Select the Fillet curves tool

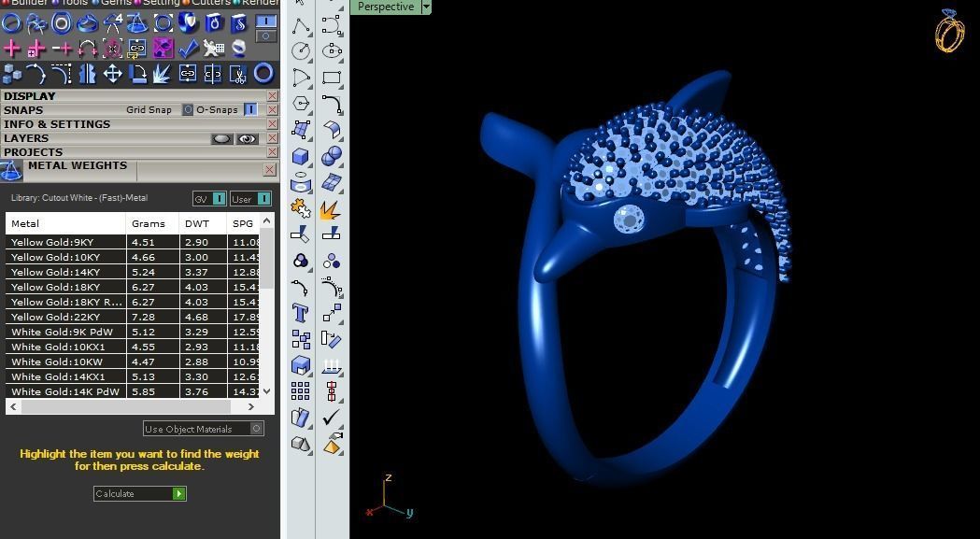coord(332,104)
